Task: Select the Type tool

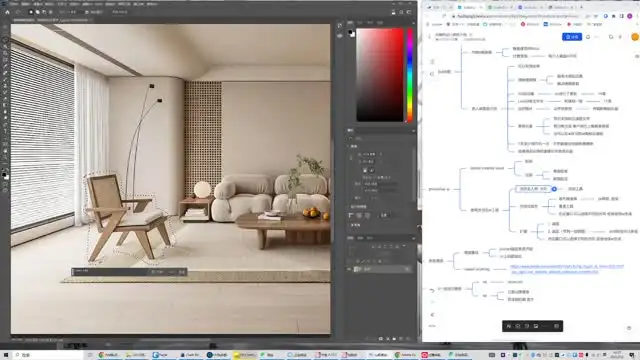Action: 5,132
